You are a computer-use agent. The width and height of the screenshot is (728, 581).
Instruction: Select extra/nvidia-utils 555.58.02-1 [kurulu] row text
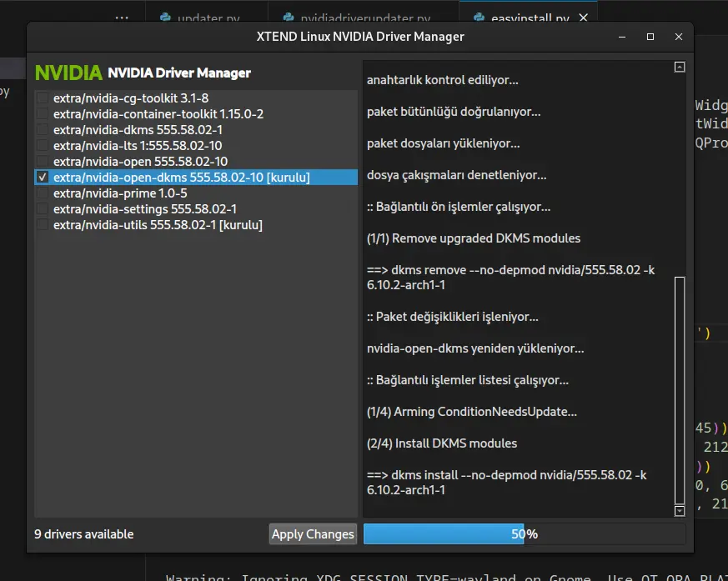coord(158,224)
